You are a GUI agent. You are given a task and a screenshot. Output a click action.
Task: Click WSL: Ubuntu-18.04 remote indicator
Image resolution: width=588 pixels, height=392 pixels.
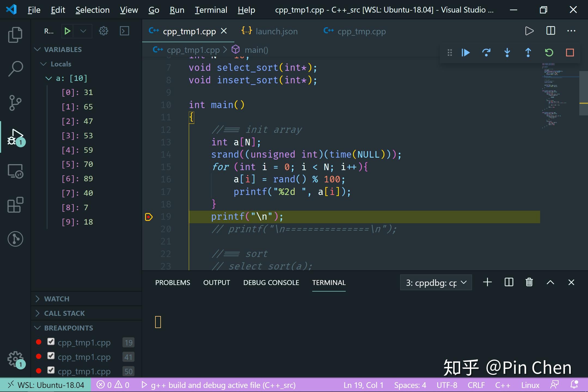[45, 385]
